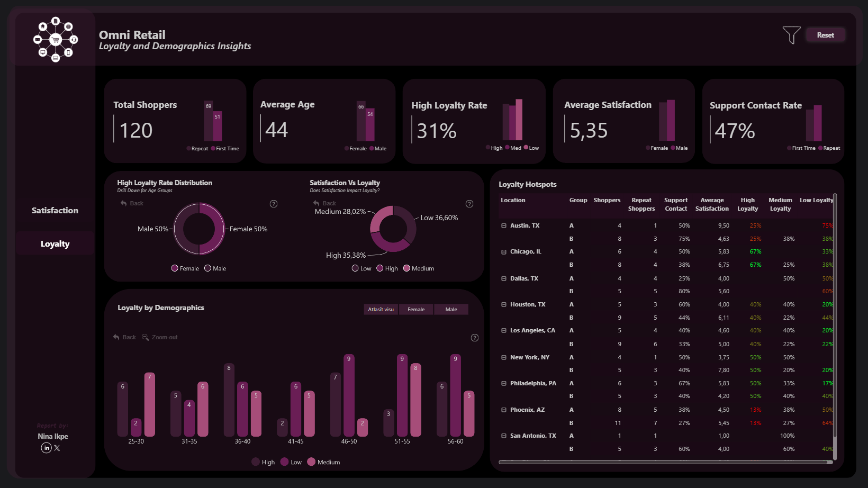This screenshot has width=868, height=488.
Task: Expand the Dallas, TX row
Action: pyautogui.click(x=504, y=278)
